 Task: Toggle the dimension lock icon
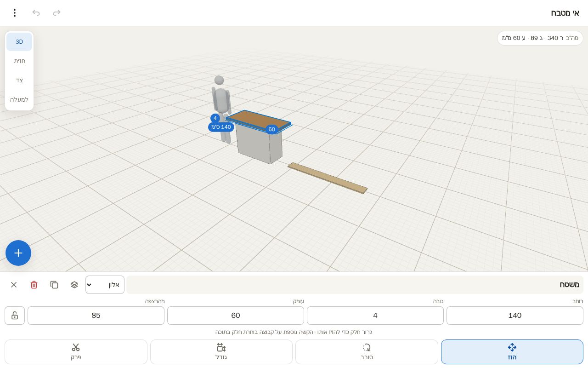coord(15,316)
